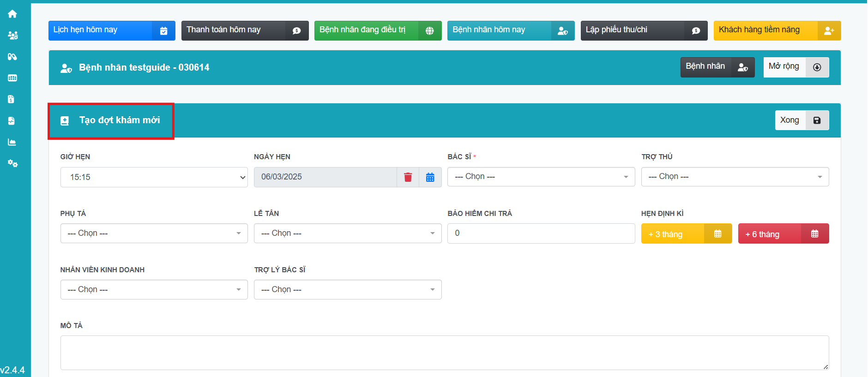
Task: Expand the Giờ hẹn time dropdown
Action: [154, 177]
